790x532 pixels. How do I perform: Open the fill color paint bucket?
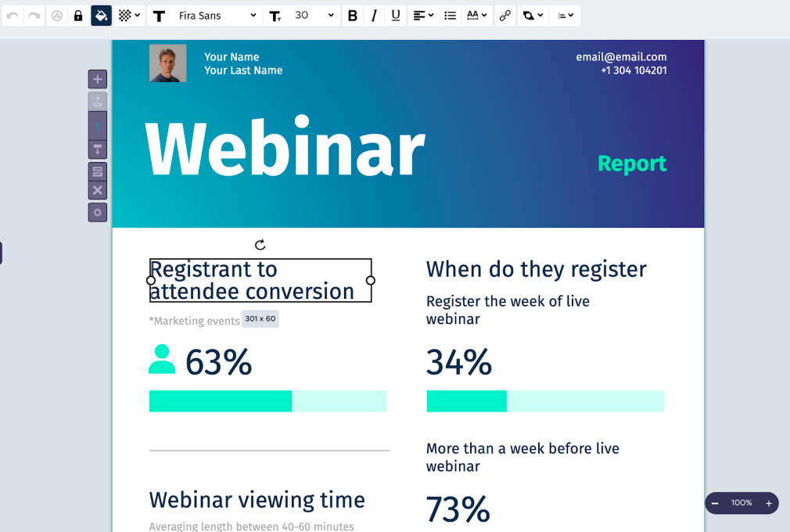[x=101, y=16]
